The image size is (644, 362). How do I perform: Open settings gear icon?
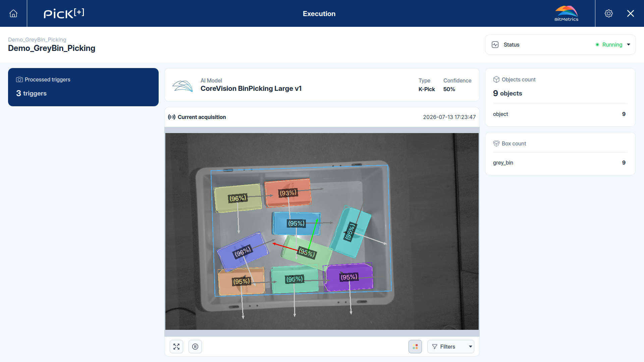[609, 13]
